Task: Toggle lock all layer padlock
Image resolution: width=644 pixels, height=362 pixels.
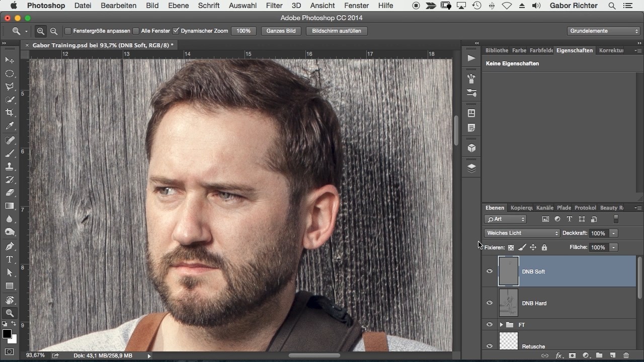Action: (x=544, y=247)
